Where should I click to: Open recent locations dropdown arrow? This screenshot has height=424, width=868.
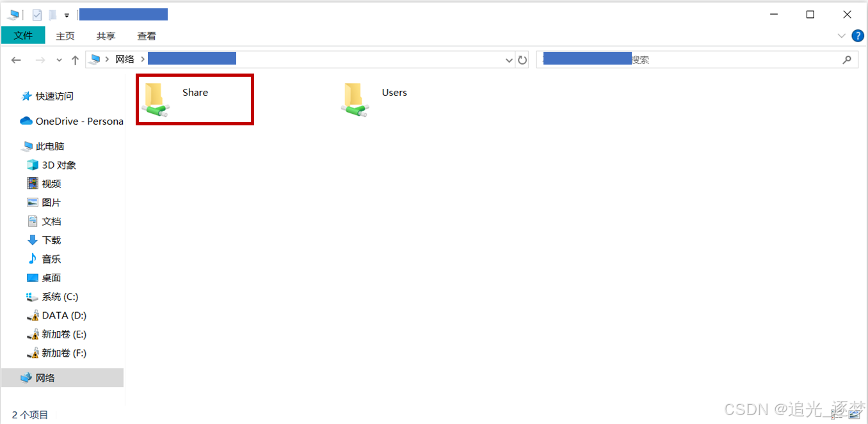pyautogui.click(x=59, y=59)
